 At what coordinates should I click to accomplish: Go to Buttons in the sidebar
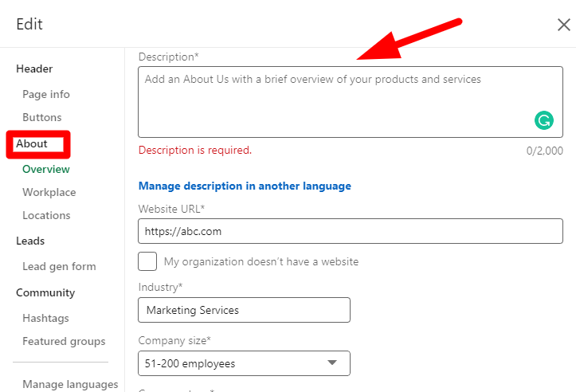coord(42,117)
